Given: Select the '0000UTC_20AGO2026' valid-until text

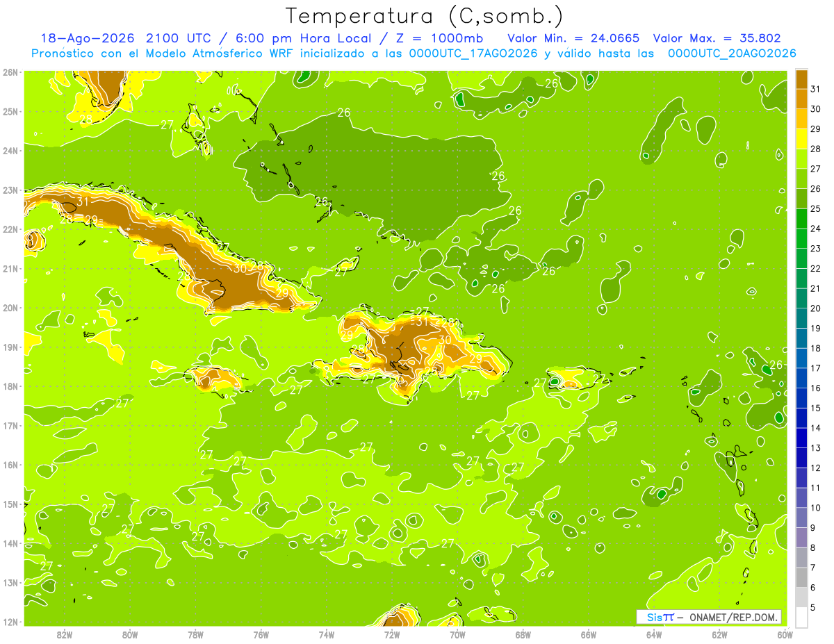Looking at the screenshot, I should [732, 53].
